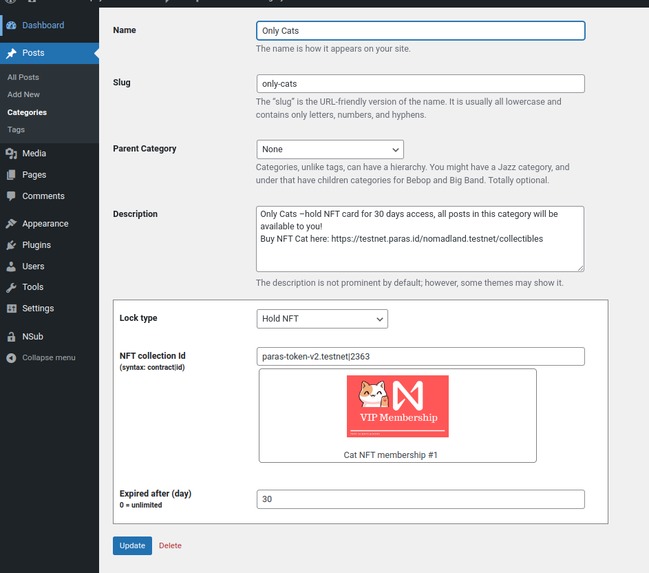Image resolution: width=649 pixels, height=573 pixels.
Task: Click the Pages icon in sidebar
Action: point(11,175)
